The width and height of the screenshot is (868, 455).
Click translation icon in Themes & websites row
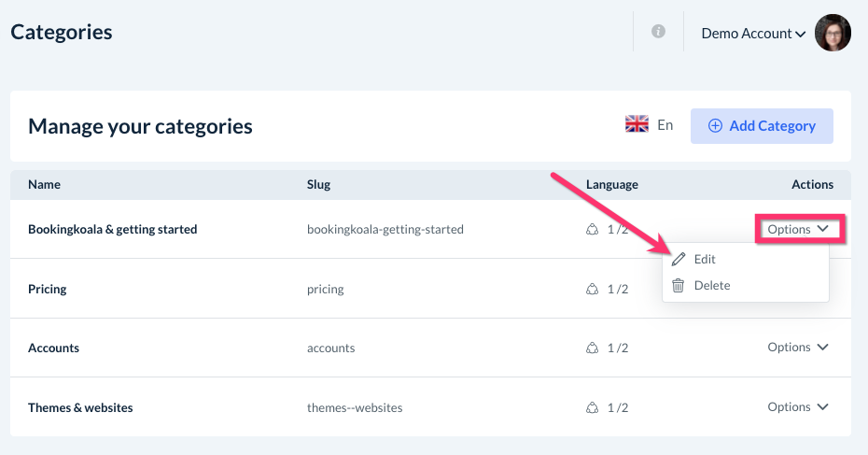click(592, 407)
